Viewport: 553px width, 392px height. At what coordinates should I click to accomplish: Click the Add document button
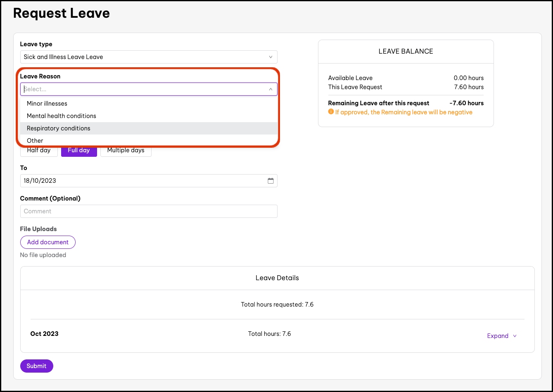coord(48,242)
